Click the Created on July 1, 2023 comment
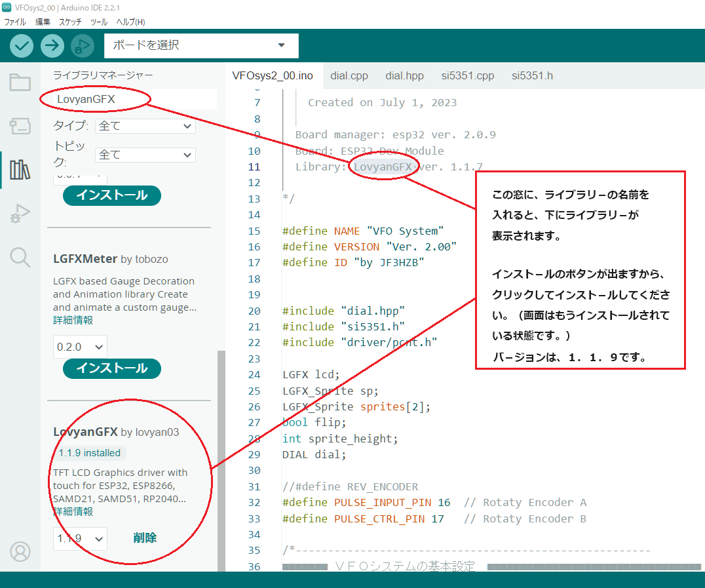705x588 pixels. point(382,102)
